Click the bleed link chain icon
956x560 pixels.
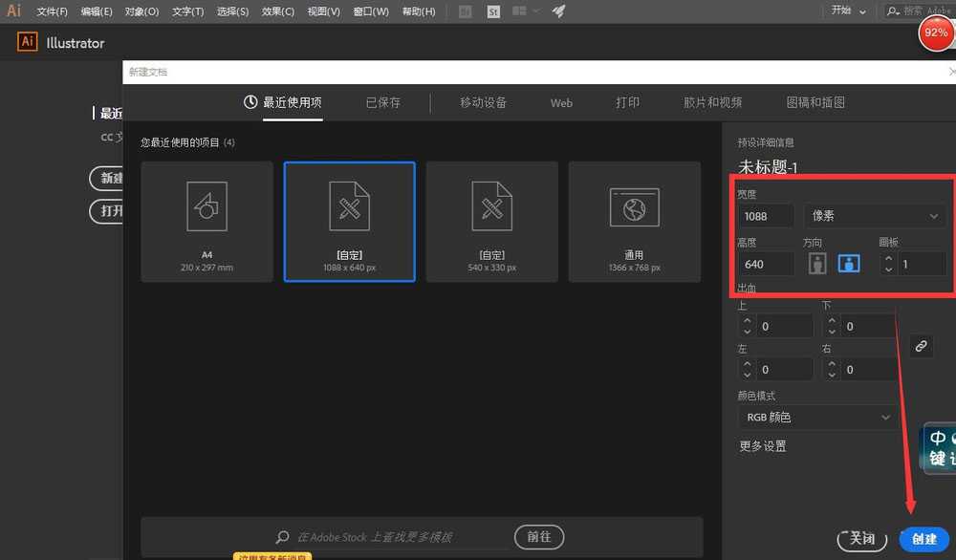(921, 346)
